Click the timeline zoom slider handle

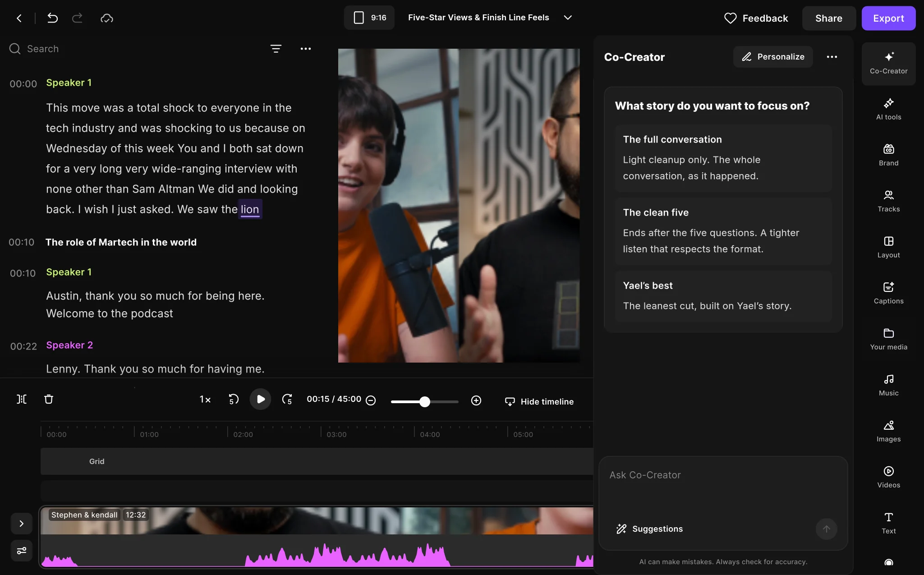(x=424, y=402)
